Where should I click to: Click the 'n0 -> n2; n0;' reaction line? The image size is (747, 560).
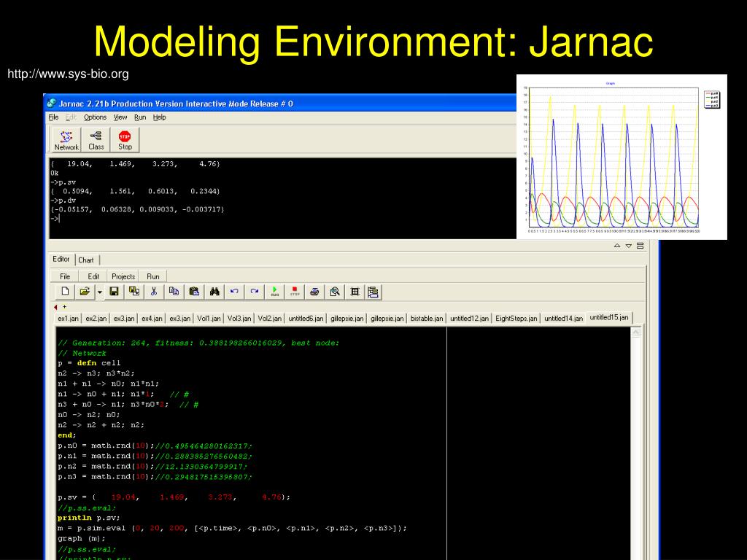(x=88, y=415)
